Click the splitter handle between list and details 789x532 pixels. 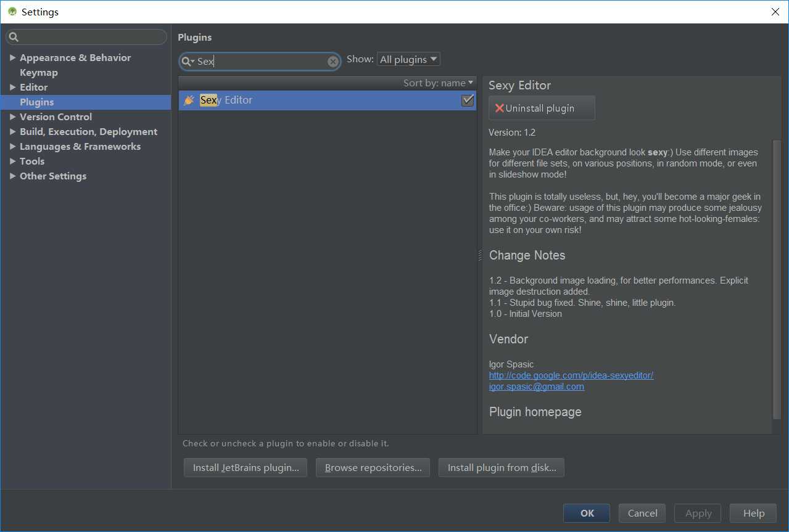[480, 255]
